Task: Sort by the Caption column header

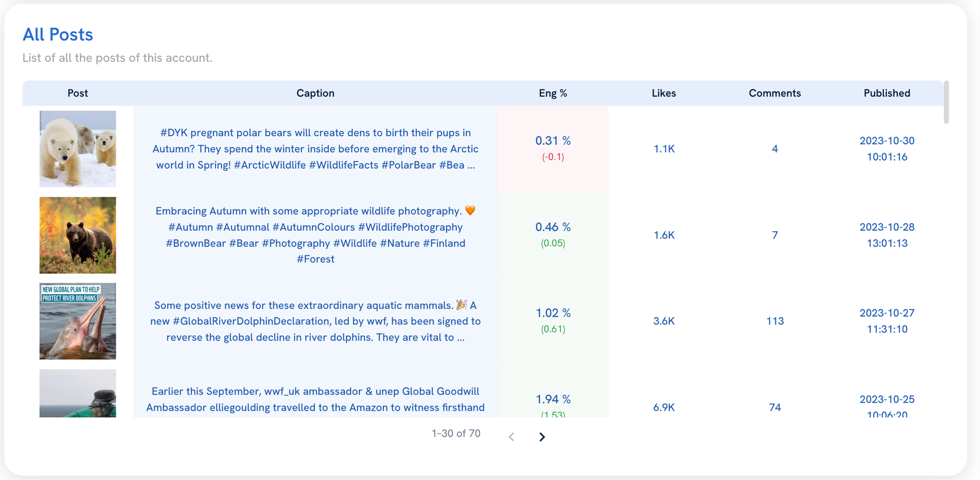Action: (315, 93)
